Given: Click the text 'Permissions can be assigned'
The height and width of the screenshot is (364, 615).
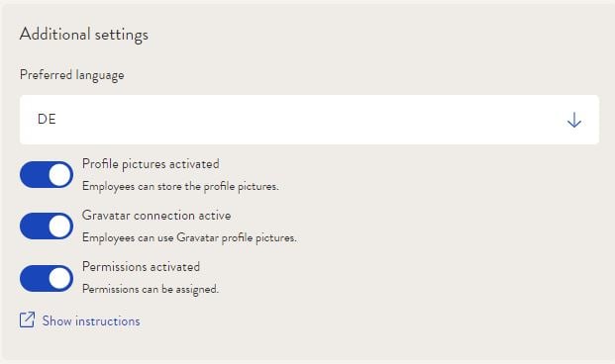Looking at the screenshot, I should 151,289.
